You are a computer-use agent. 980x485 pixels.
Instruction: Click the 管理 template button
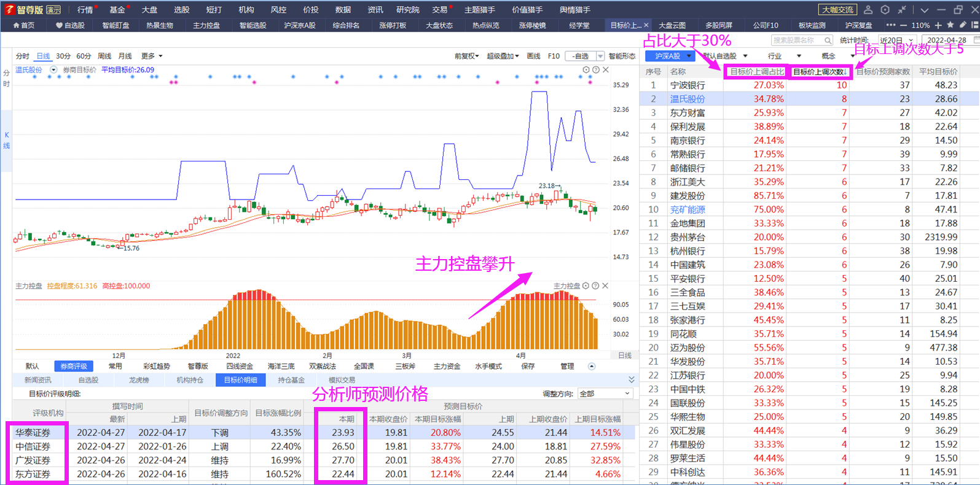(x=567, y=367)
